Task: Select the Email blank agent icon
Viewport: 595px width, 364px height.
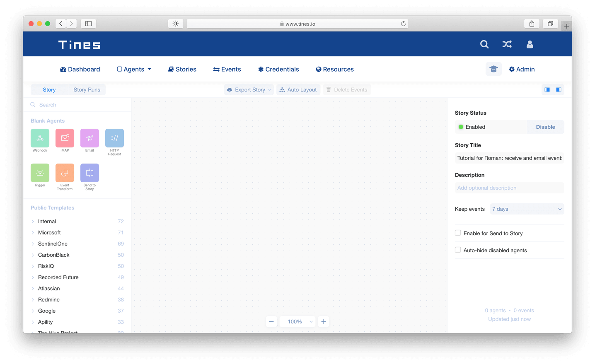Action: tap(89, 138)
